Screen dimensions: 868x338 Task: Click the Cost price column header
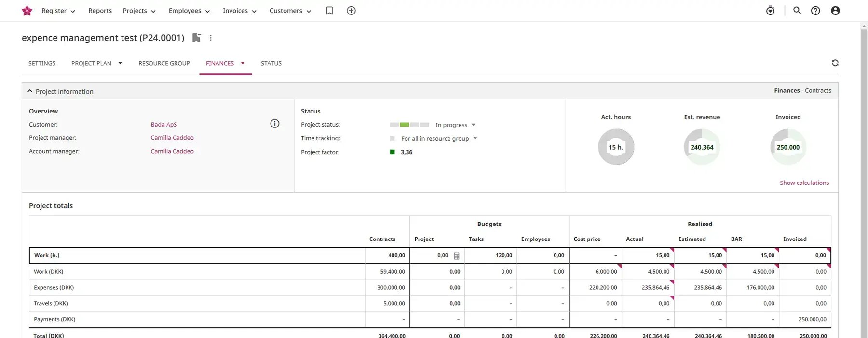point(587,239)
